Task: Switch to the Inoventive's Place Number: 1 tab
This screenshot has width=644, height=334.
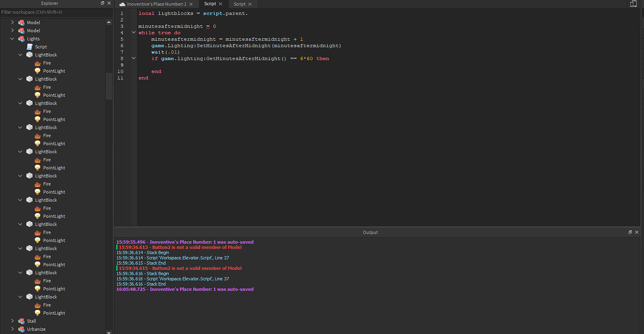Action: 155,3
